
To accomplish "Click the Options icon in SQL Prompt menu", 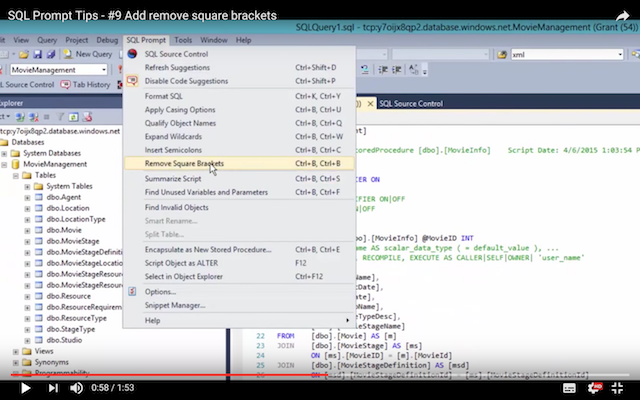I will 132,291.
